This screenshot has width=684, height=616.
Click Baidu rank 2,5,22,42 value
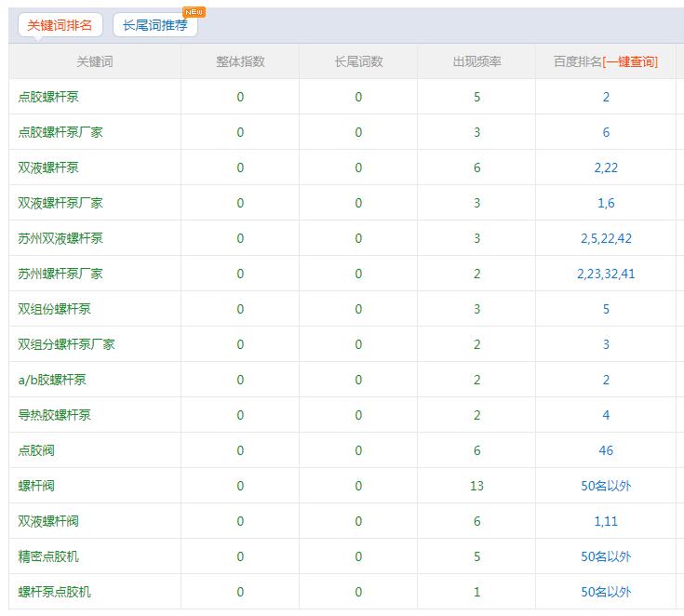(x=606, y=238)
